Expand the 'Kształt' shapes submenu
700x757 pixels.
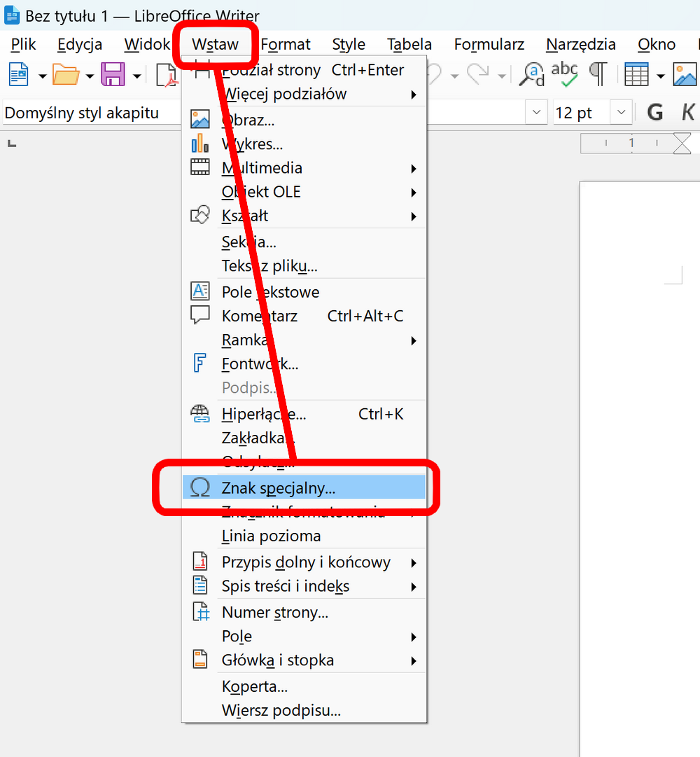tap(304, 216)
